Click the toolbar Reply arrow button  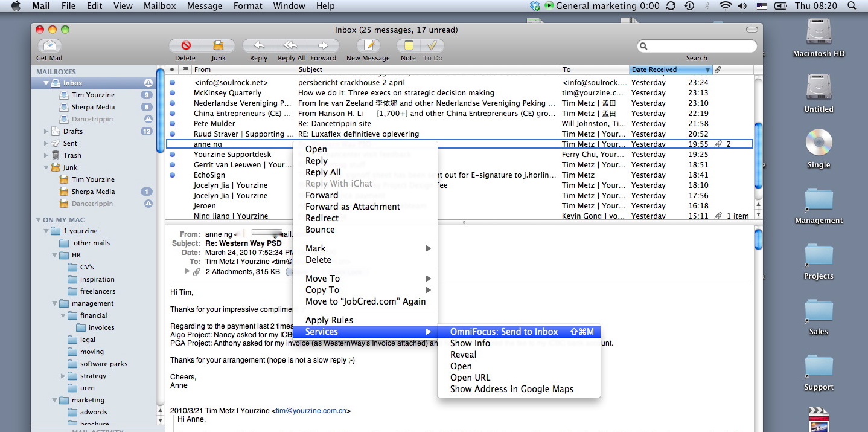point(258,46)
